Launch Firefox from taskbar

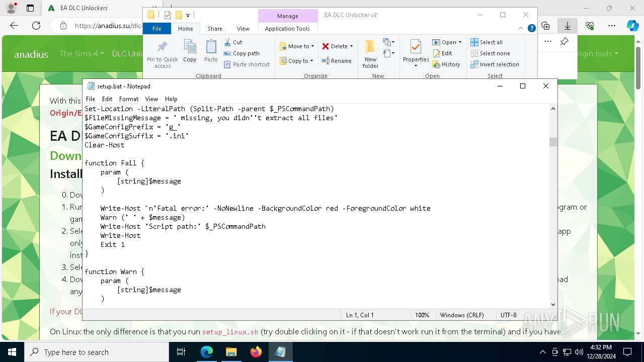point(256,352)
